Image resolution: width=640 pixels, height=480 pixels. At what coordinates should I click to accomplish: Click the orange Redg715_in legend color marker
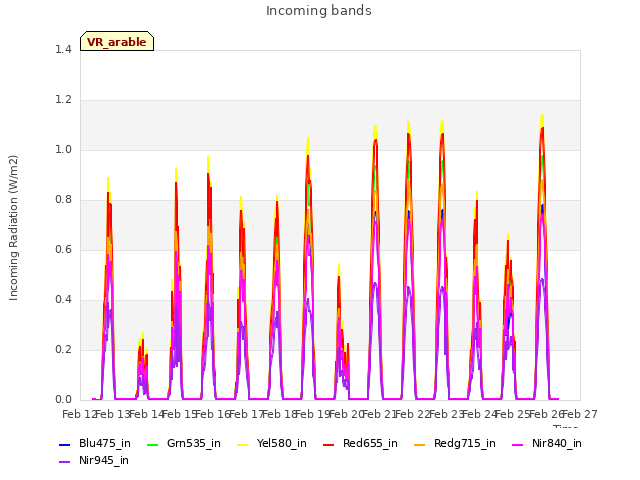pos(420,444)
